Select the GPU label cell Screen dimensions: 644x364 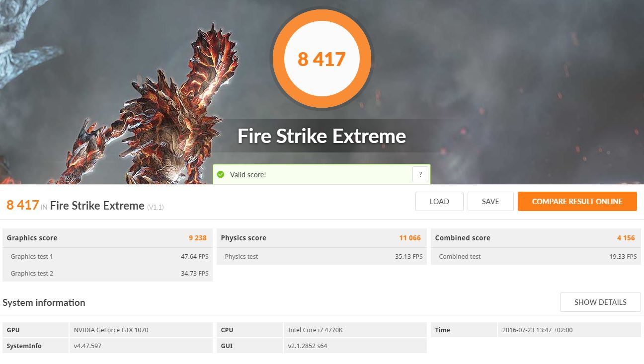[x=35, y=330]
